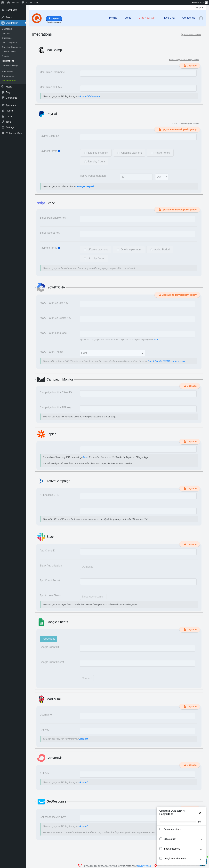Click the Collapse Menu arrow icon

3,133
